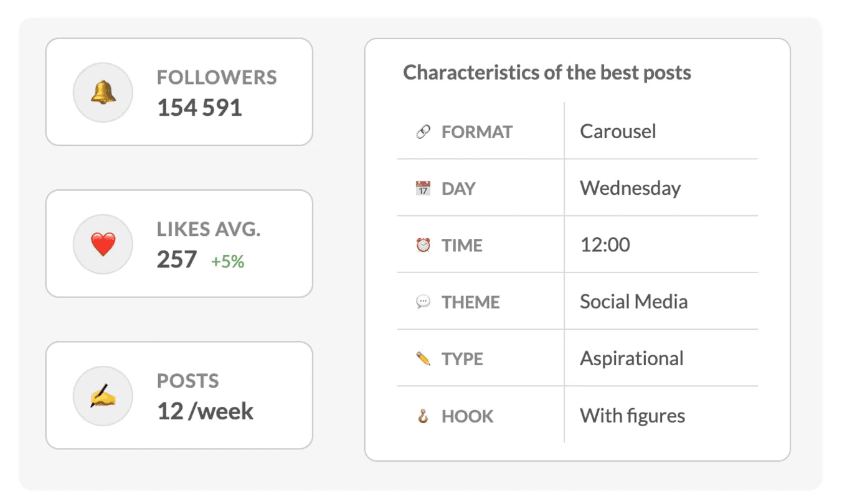Viewport: 842px width, 504px height.
Task: Click the Carousel format value
Action: pyautogui.click(x=618, y=131)
